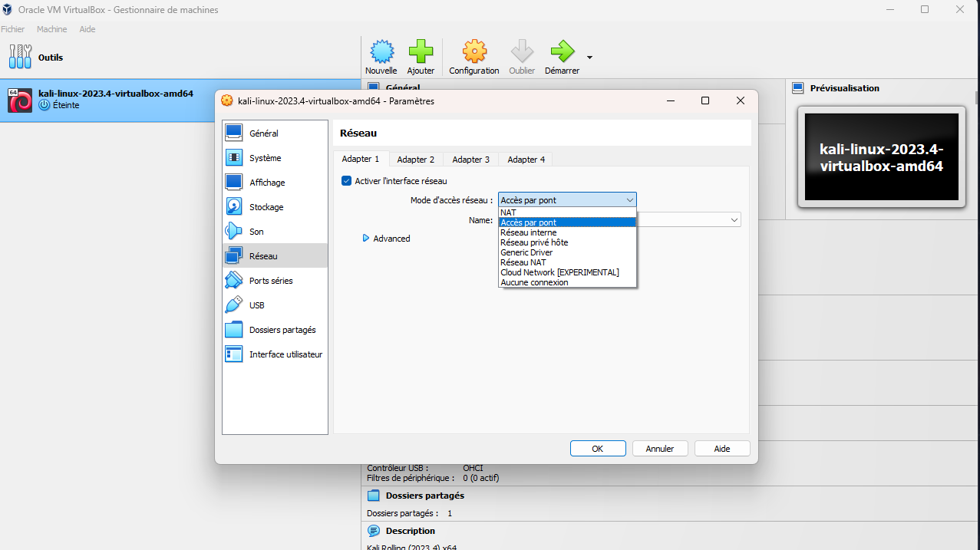Viewport: 980px width, 550px height.
Task: Select Réseau privé hôte option
Action: (534, 242)
